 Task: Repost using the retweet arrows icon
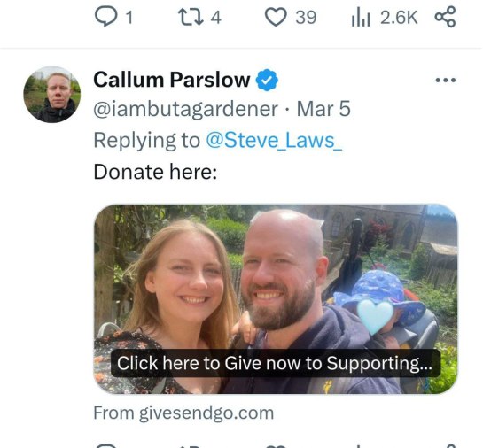(x=191, y=17)
